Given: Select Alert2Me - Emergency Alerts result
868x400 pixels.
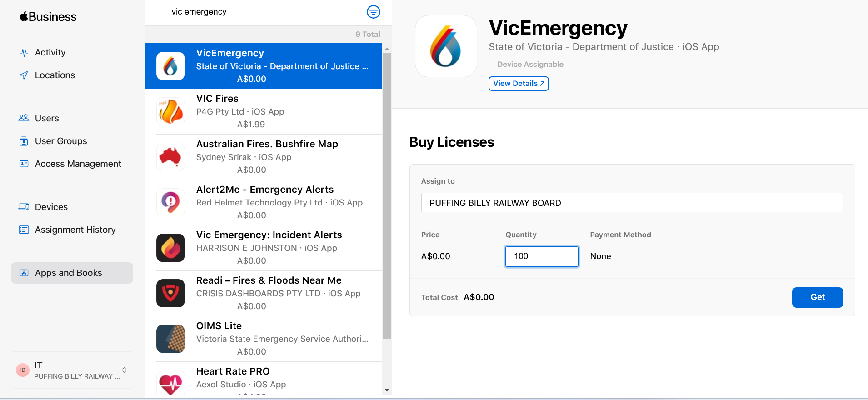Looking at the screenshot, I should click(264, 202).
